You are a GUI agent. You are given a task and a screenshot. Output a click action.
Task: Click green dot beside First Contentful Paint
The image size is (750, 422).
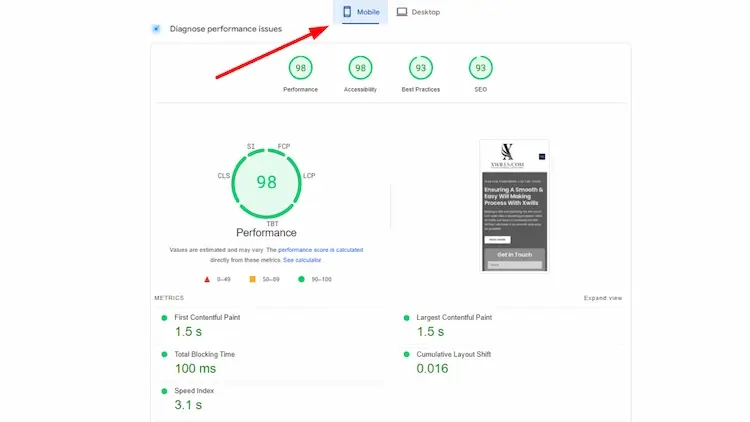tap(164, 318)
